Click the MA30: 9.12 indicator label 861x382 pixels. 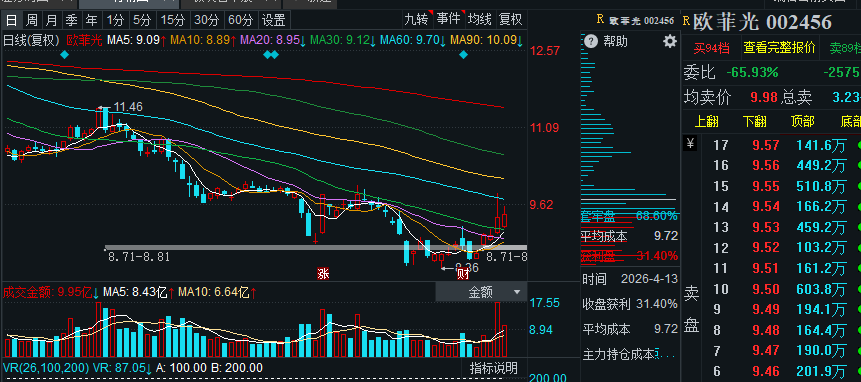[343, 40]
